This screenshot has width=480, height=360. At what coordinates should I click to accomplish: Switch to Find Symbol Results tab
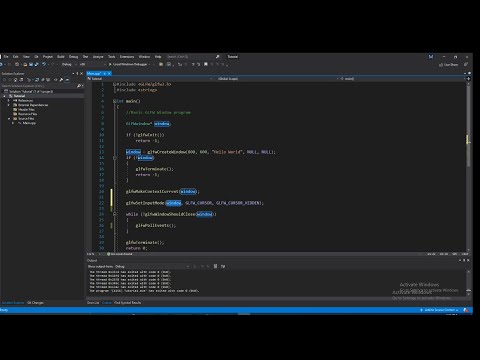click(x=128, y=303)
